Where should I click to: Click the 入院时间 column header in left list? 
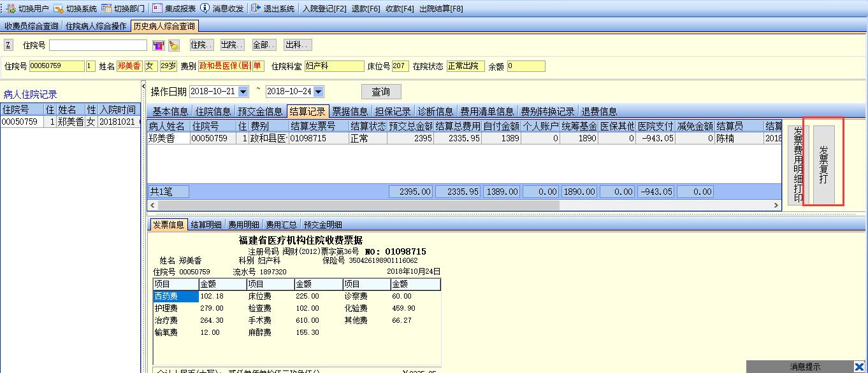coord(118,110)
